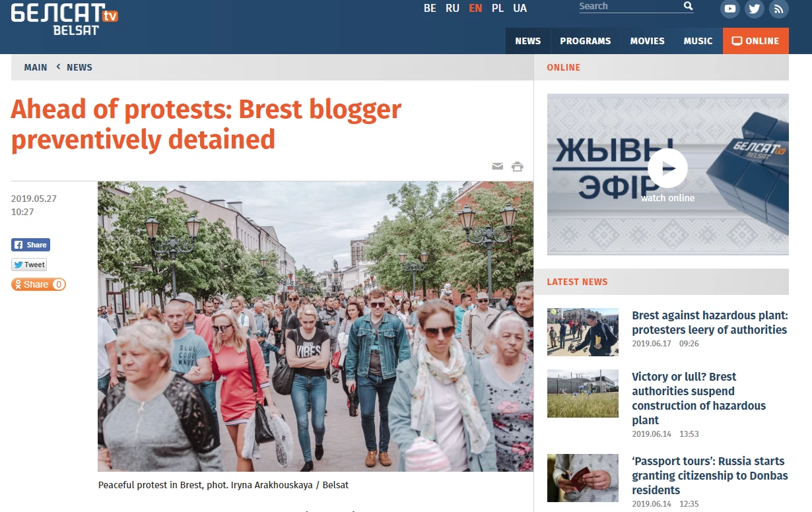Open the 'Passport tours' news thumbnail
The width and height of the screenshot is (812, 512).
[x=583, y=478]
